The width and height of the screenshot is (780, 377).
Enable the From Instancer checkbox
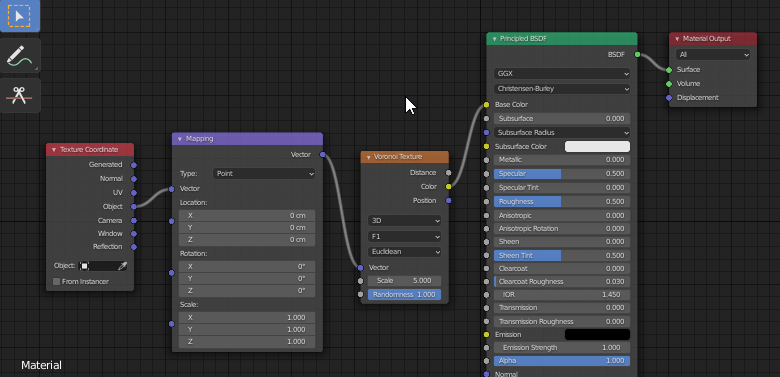click(56, 282)
